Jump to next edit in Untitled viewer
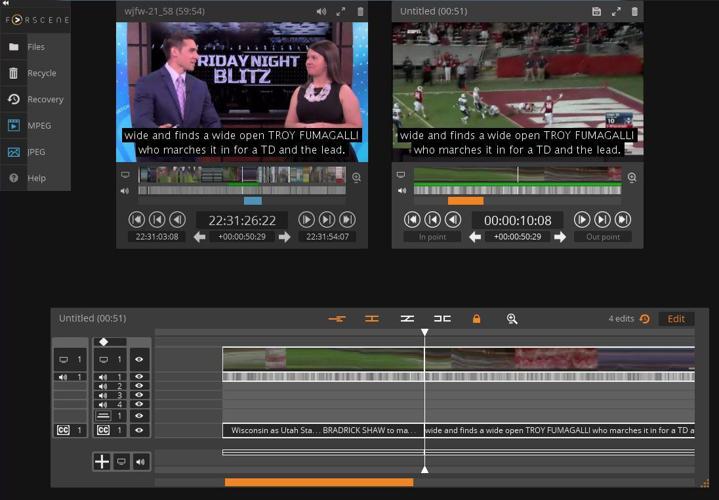Screen dimensions: 719x500 point(602,220)
